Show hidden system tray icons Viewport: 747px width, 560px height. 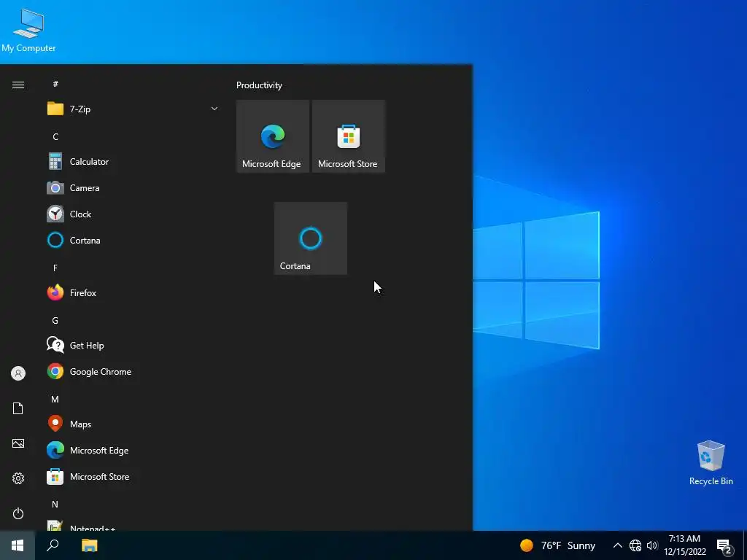click(617, 545)
